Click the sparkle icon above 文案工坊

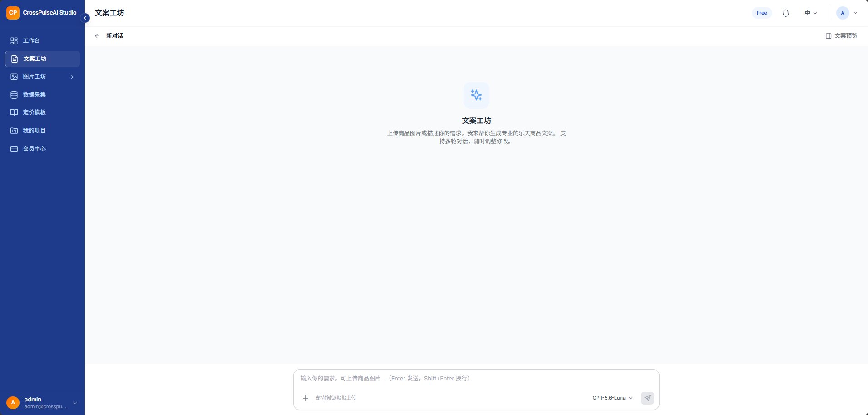pyautogui.click(x=476, y=95)
